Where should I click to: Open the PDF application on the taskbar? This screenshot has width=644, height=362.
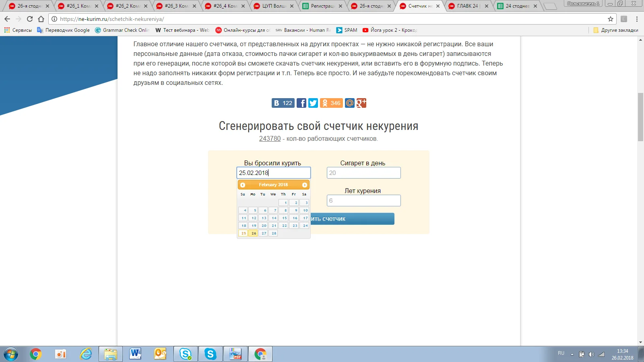tap(235, 354)
